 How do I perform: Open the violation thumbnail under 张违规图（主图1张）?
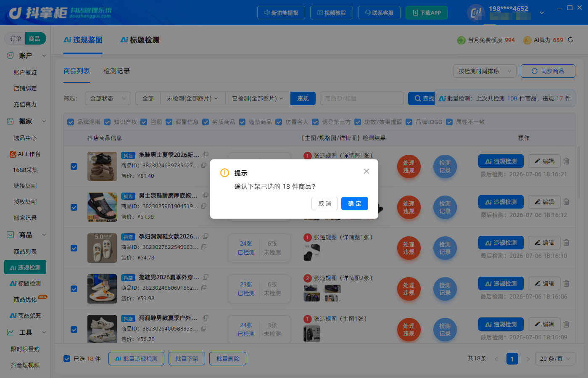tap(312, 334)
